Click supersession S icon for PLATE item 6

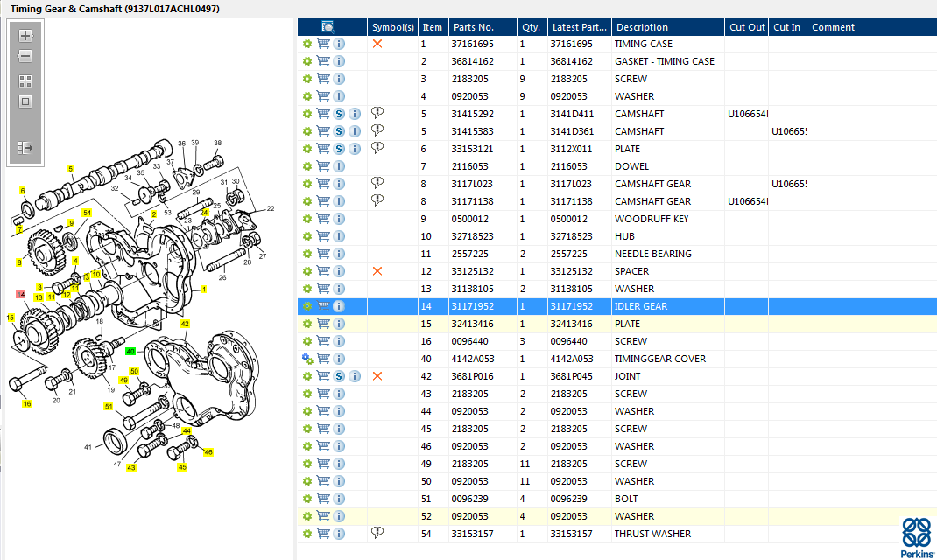(339, 149)
